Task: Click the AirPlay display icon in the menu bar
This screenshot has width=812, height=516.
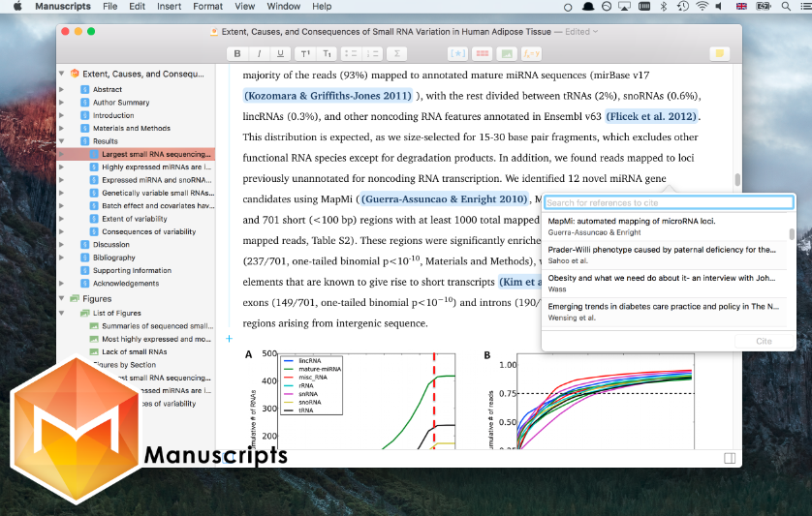Action: (x=625, y=6)
